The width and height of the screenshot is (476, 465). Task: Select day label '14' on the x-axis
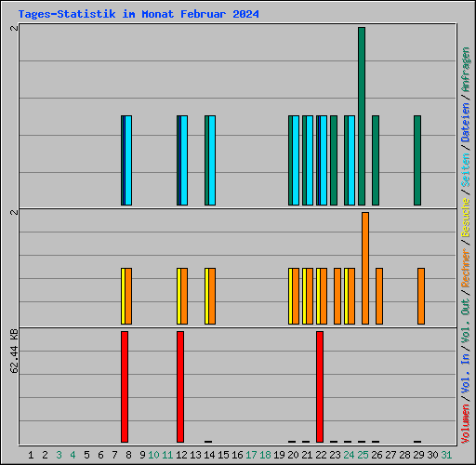(209, 455)
